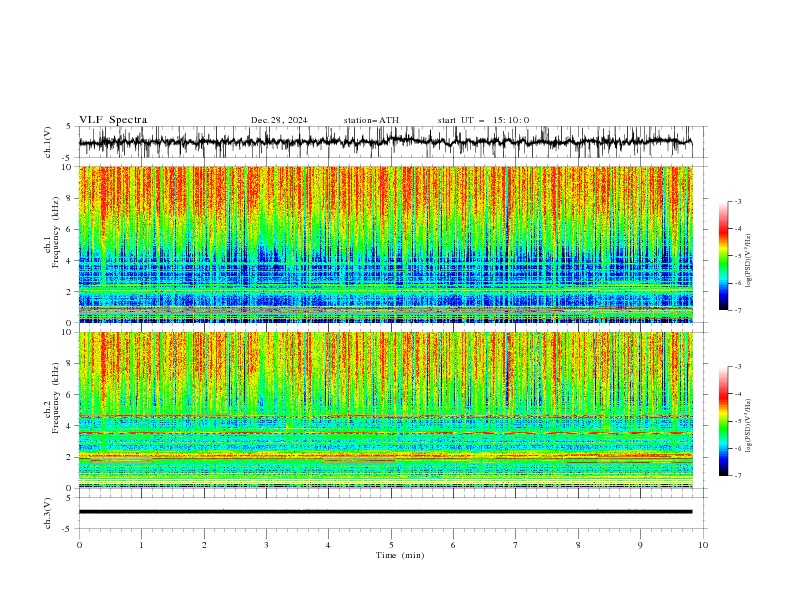Click the "8" kHz tick on the ch.1 frequency axis

pos(69,198)
